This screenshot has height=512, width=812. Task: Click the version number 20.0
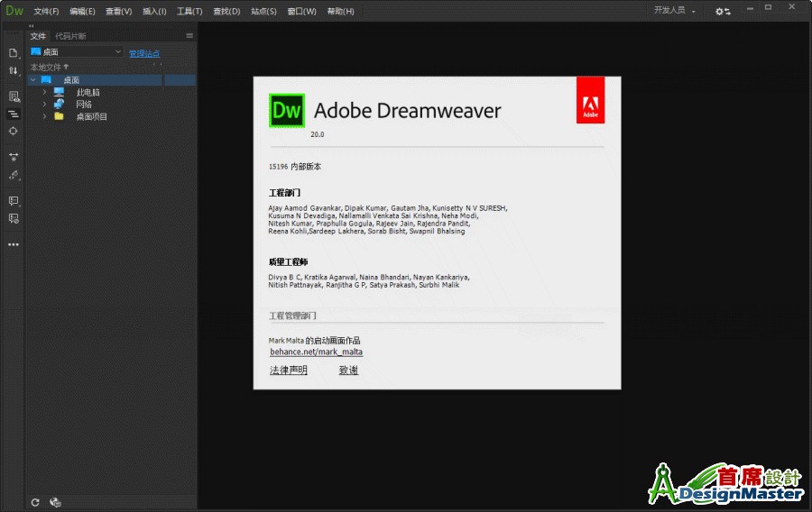pos(317,134)
